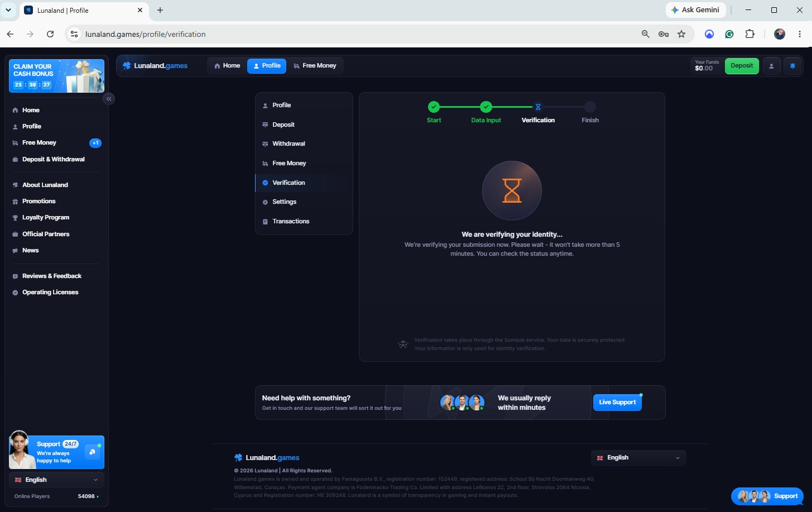Open Promotions in sidebar

click(x=57, y=201)
